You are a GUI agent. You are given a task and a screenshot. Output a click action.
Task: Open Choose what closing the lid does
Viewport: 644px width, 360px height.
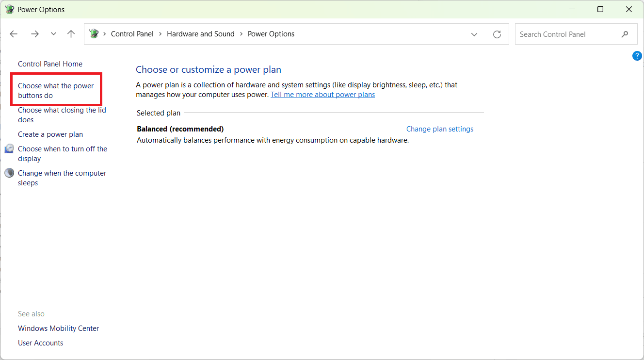tap(62, 115)
